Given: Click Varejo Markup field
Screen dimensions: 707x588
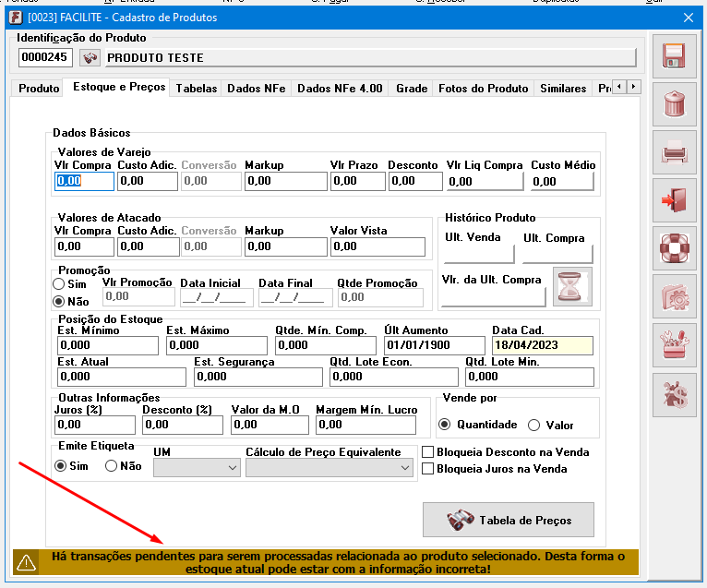Looking at the screenshot, I should click(286, 181).
